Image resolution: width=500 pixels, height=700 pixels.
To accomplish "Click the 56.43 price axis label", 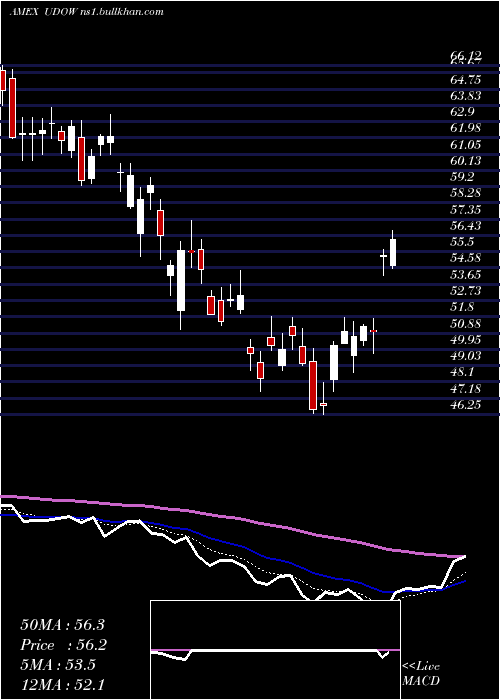I will (x=466, y=226).
